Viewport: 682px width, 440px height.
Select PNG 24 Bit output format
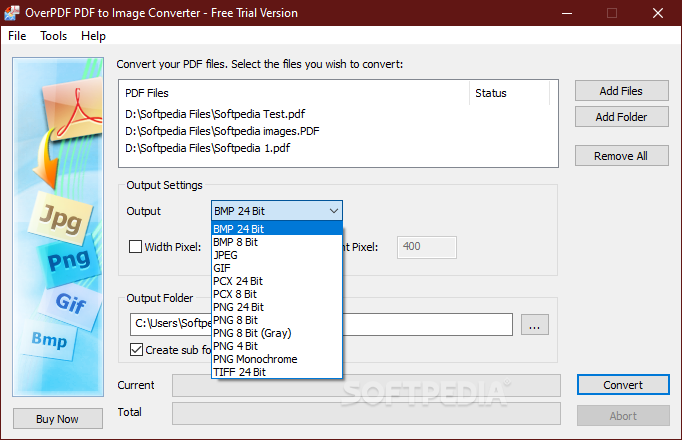(277, 307)
